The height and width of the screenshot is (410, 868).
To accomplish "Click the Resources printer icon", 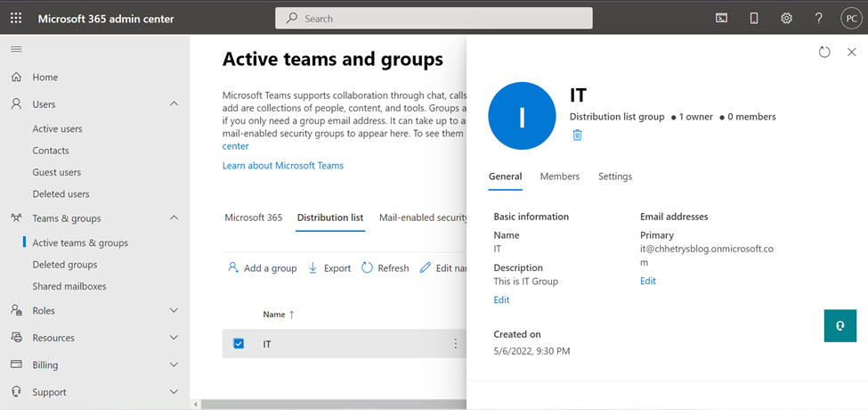I will pos(17,338).
